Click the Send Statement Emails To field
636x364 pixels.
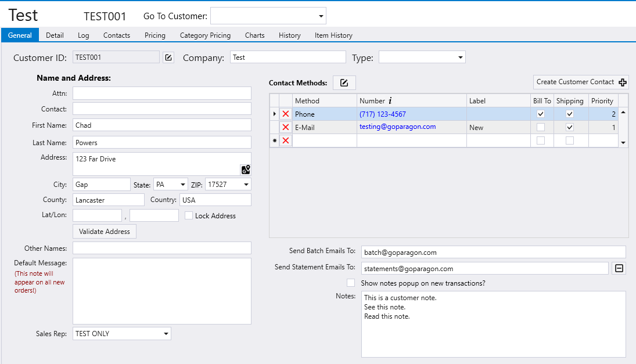tap(485, 268)
